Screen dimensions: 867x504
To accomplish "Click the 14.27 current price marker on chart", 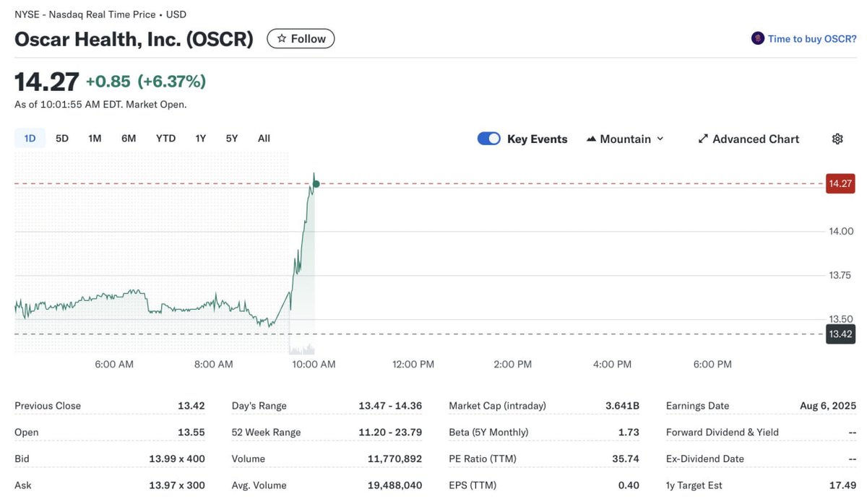I will pyautogui.click(x=841, y=183).
